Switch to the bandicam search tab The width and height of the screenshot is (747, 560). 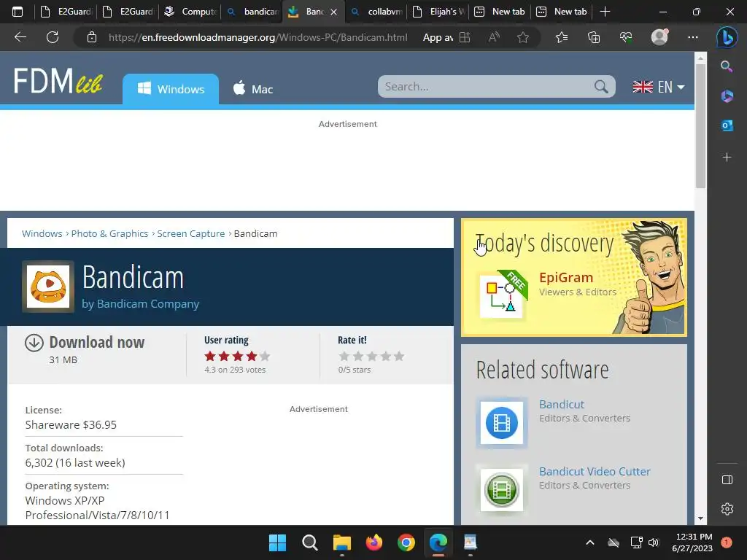252,12
